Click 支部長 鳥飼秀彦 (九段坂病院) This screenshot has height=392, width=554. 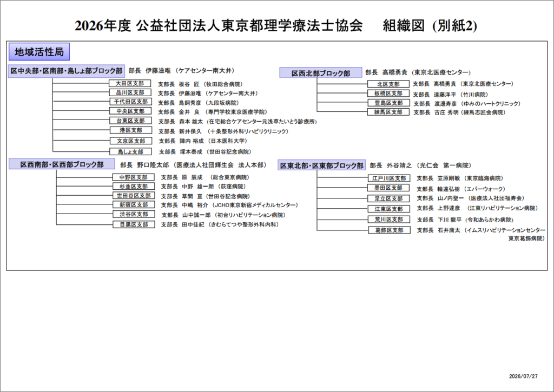[x=199, y=103]
